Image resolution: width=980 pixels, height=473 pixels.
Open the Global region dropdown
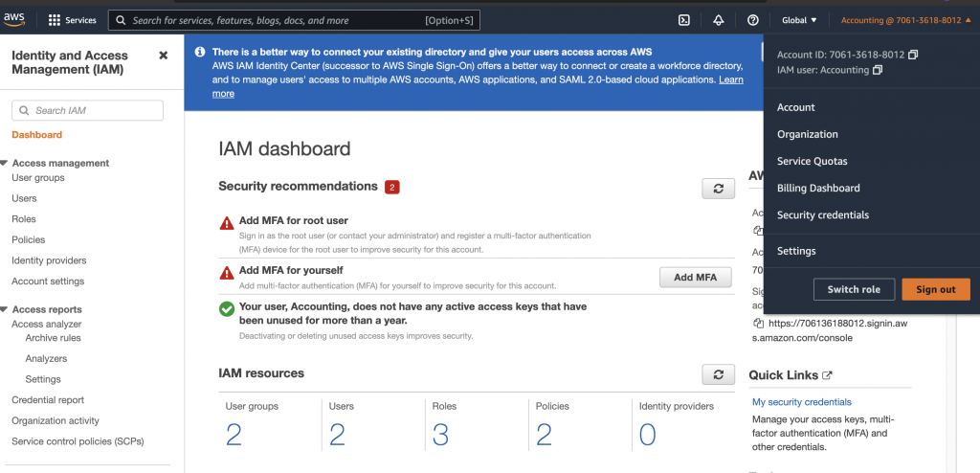pyautogui.click(x=799, y=20)
